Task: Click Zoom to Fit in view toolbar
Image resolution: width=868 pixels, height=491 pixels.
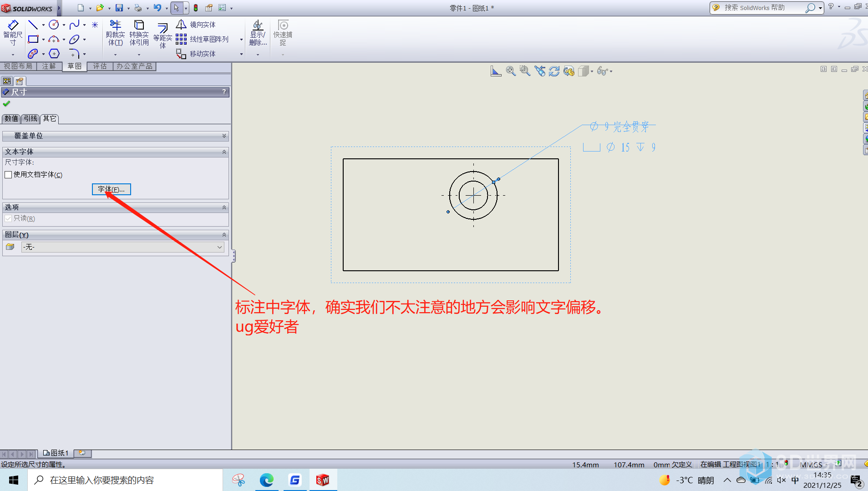Action: [x=511, y=71]
